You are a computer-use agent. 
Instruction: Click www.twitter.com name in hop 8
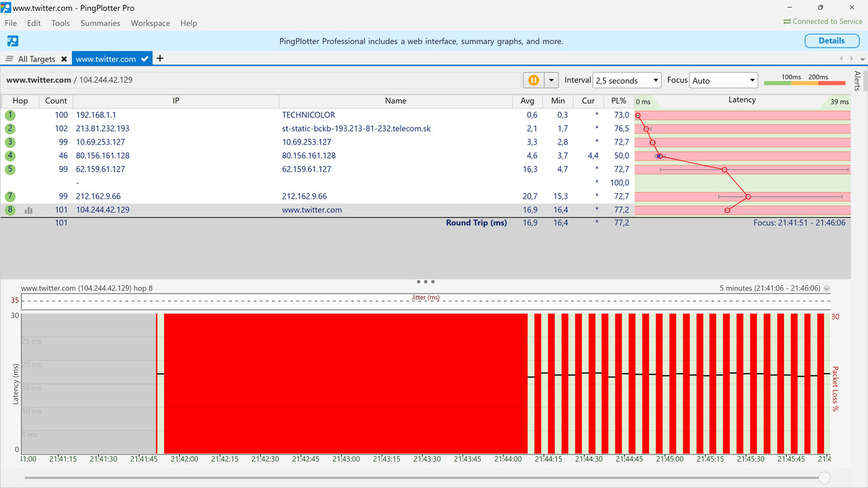[x=312, y=210]
